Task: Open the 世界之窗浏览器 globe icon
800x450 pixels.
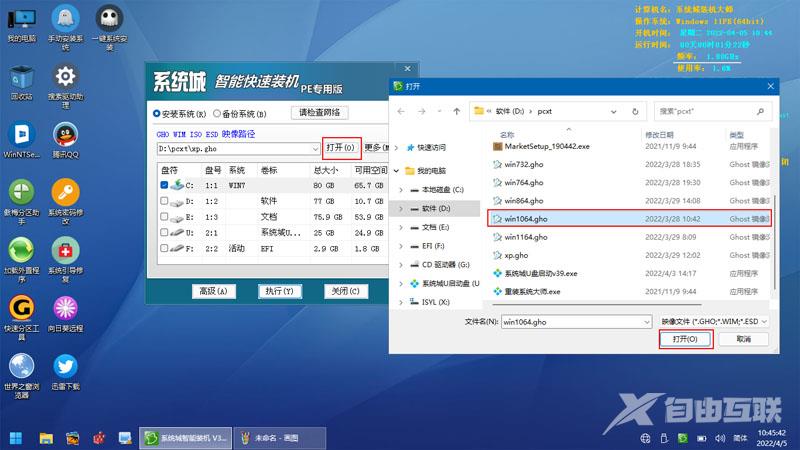Action: [21, 376]
